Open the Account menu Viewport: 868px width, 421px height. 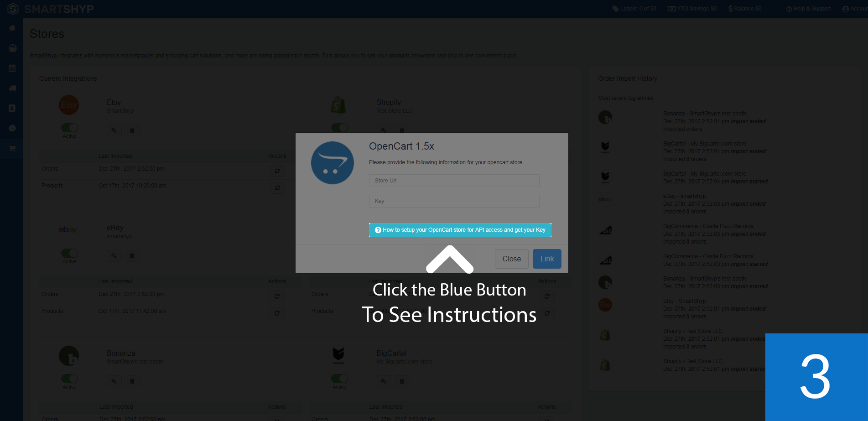tap(855, 9)
